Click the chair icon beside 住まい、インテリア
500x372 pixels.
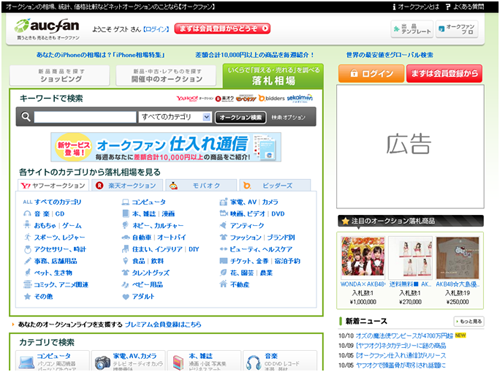click(125, 249)
